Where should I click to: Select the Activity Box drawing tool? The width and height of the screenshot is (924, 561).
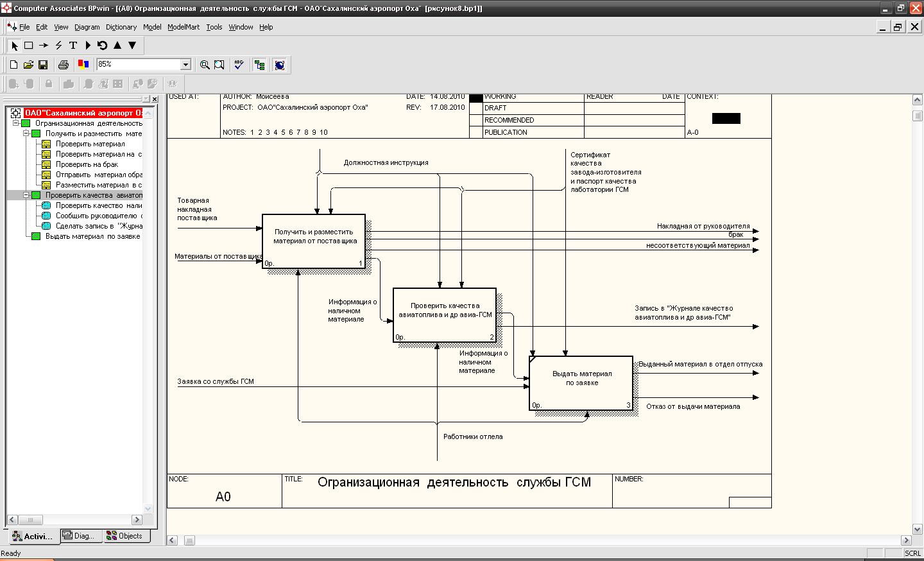29,46
